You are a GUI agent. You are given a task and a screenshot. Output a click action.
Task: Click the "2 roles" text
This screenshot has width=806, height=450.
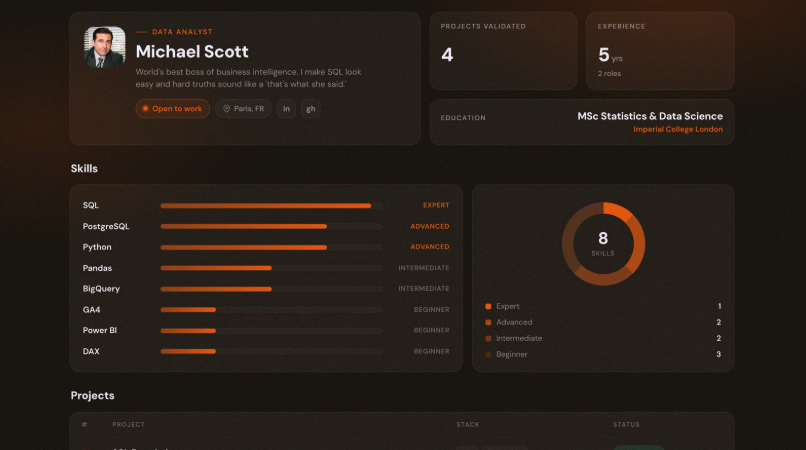[x=609, y=74]
